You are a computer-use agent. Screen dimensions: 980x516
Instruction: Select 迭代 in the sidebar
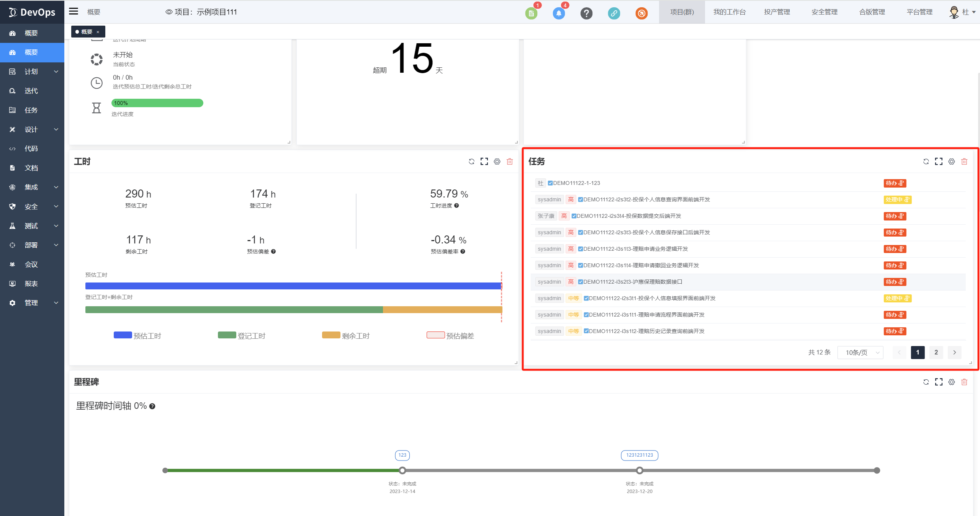pos(31,91)
